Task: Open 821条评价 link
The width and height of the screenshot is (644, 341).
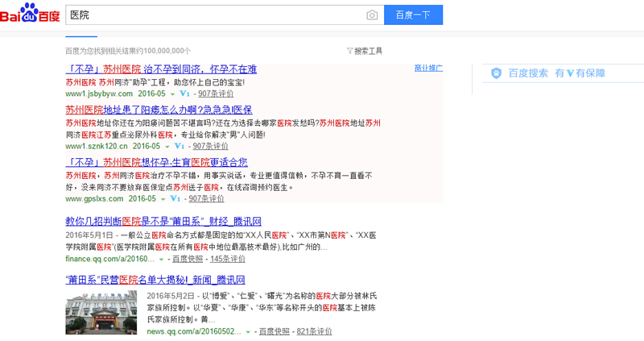Action: pos(314,331)
